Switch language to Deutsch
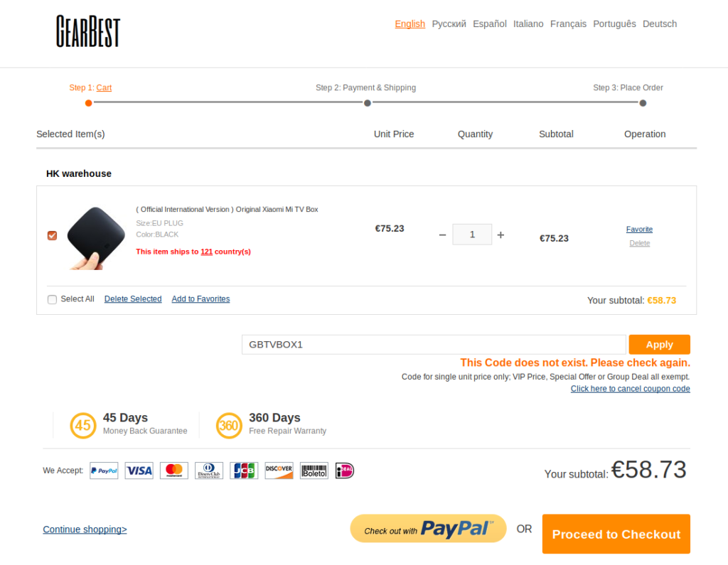 coord(659,23)
